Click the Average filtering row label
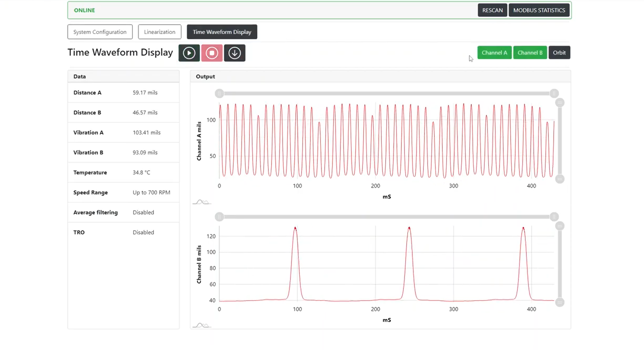The width and height of the screenshot is (644, 350). 95,212
